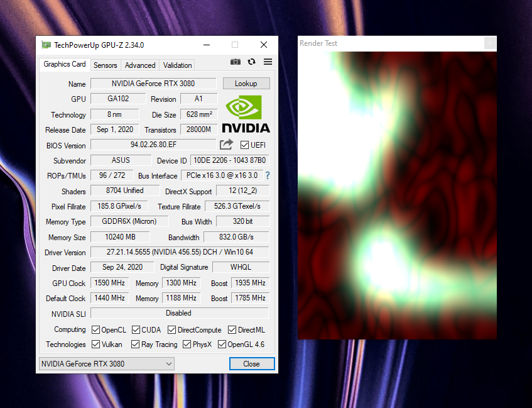
Task: Click the current Memory clock 1300 MHz
Action: point(181,283)
